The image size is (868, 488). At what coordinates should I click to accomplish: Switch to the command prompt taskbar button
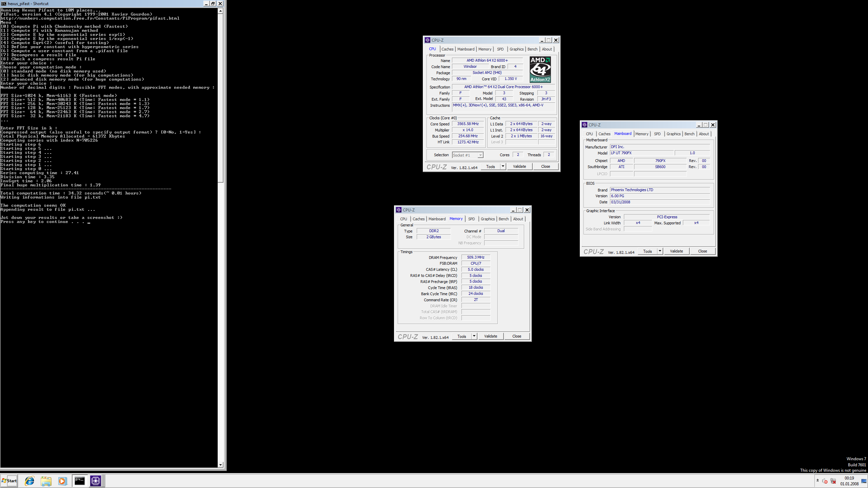[79, 481]
